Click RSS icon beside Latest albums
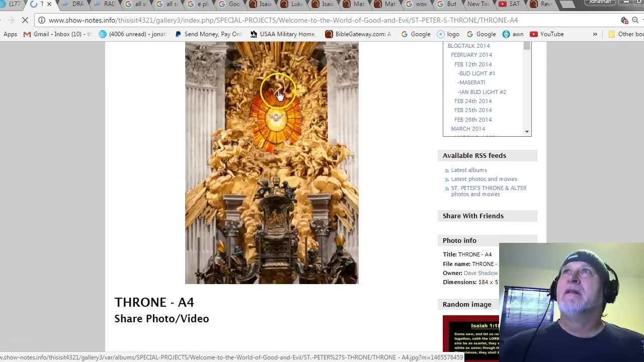Image resolution: width=644 pixels, height=362 pixels. click(x=447, y=170)
